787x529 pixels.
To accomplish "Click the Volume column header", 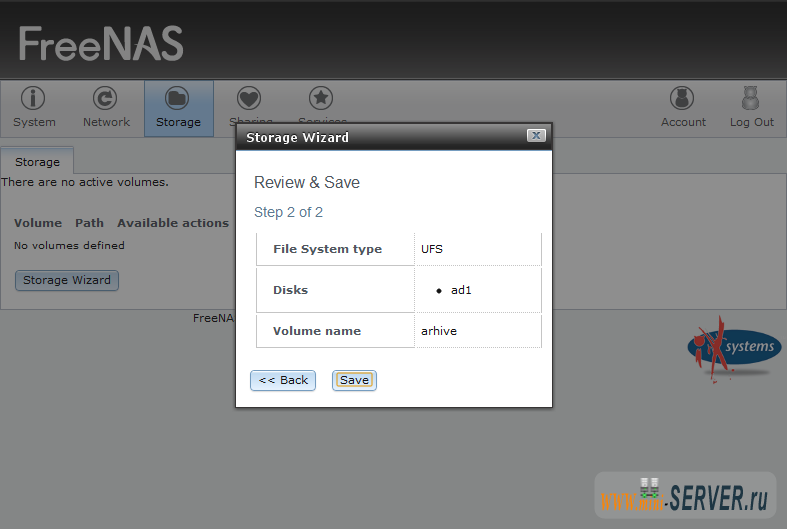I will tap(38, 223).
